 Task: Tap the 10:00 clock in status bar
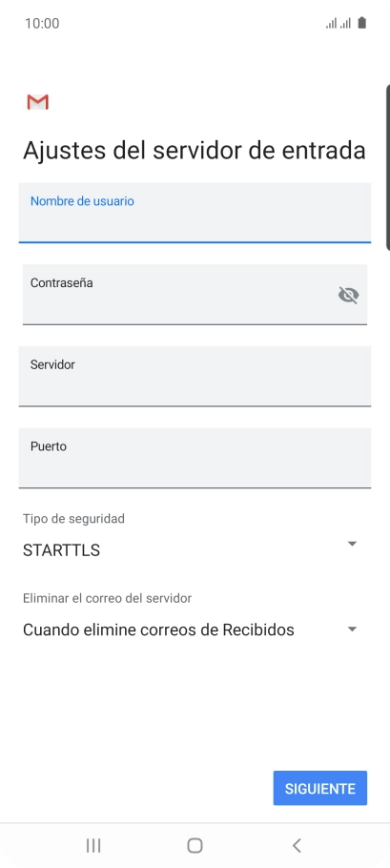tap(42, 23)
